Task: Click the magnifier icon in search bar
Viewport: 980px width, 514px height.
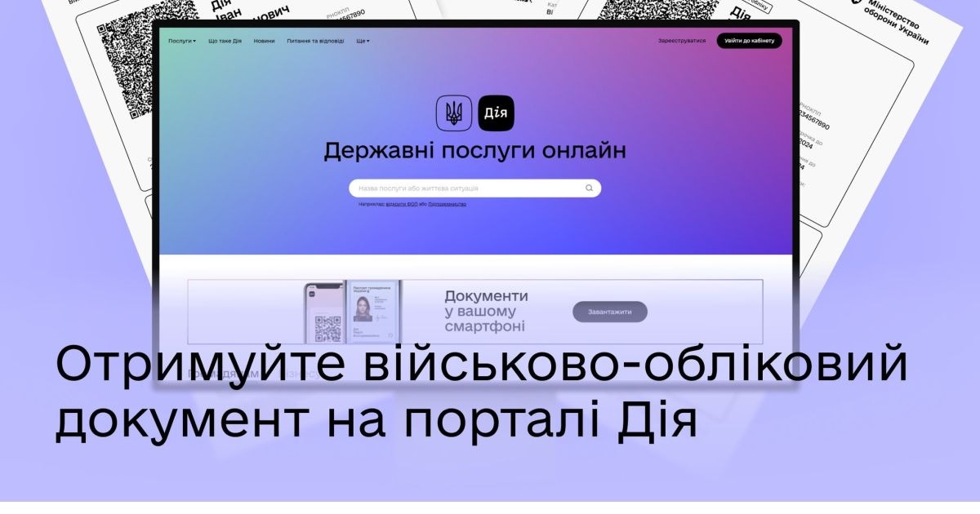Action: (x=589, y=188)
